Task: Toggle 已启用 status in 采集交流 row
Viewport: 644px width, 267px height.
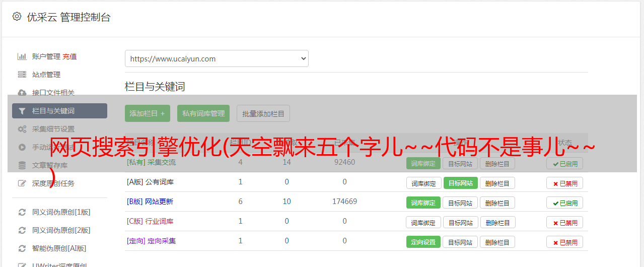Action: pyautogui.click(x=565, y=163)
